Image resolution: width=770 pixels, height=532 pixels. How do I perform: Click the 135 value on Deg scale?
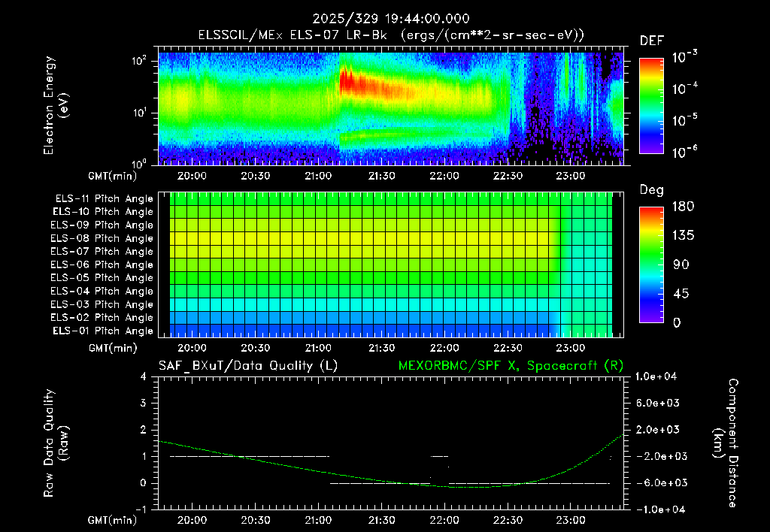[683, 235]
